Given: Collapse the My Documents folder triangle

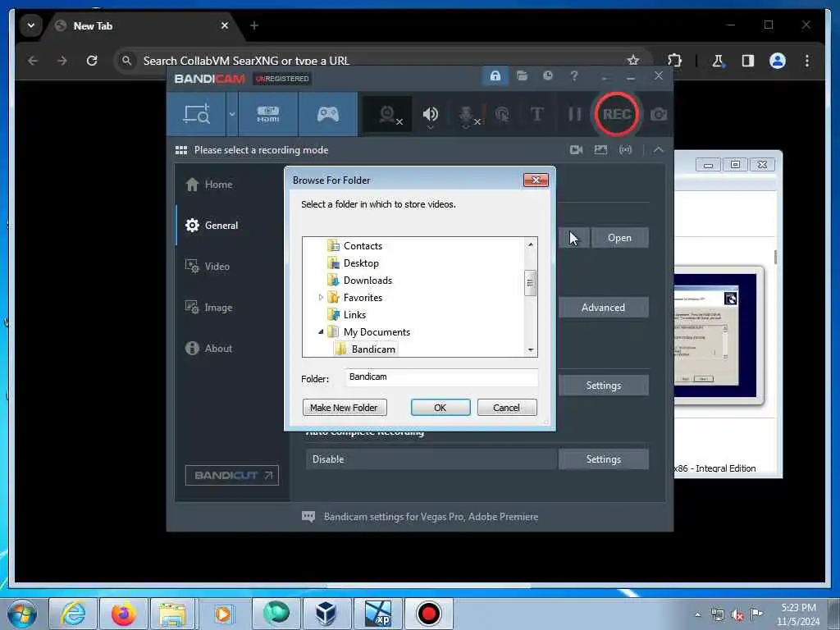Looking at the screenshot, I should (321, 332).
